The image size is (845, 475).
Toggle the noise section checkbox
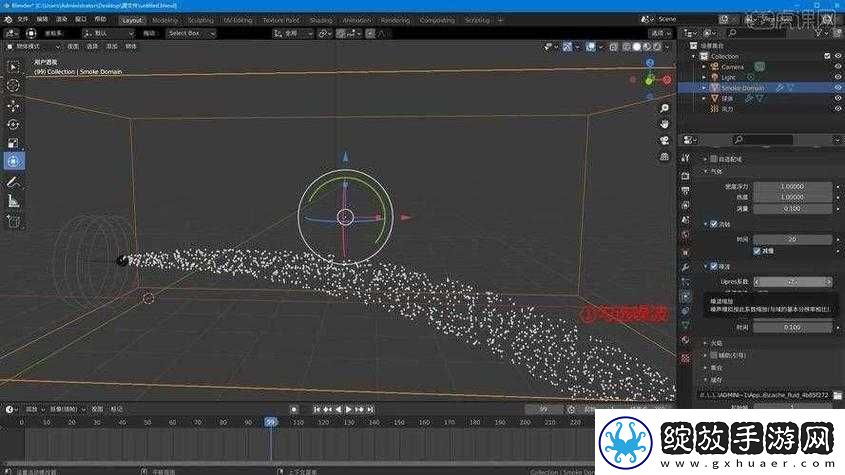tap(714, 266)
